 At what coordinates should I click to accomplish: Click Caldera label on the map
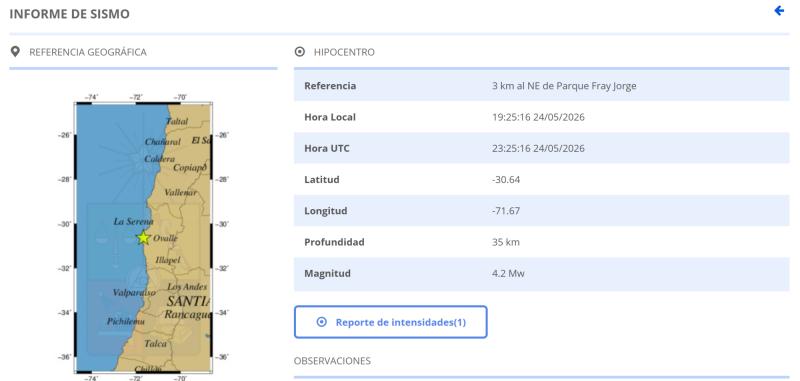click(159, 159)
